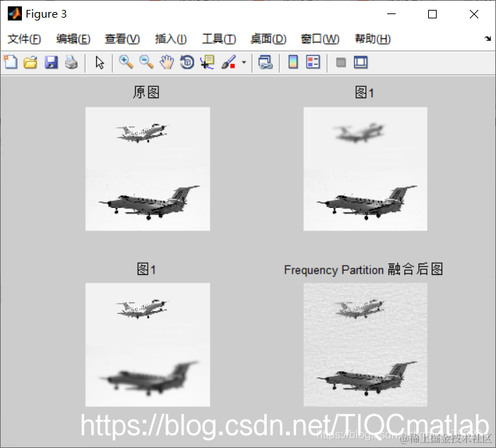Image resolution: width=496 pixels, height=448 pixels.
Task: Click the 原图 original airplane image
Action: [148, 169]
